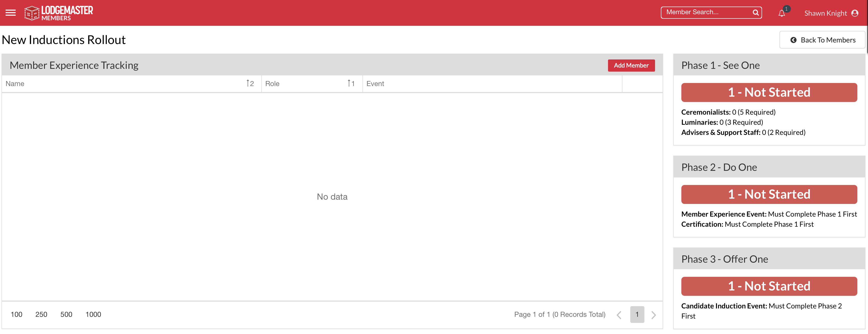Open the notifications bell

(x=782, y=13)
